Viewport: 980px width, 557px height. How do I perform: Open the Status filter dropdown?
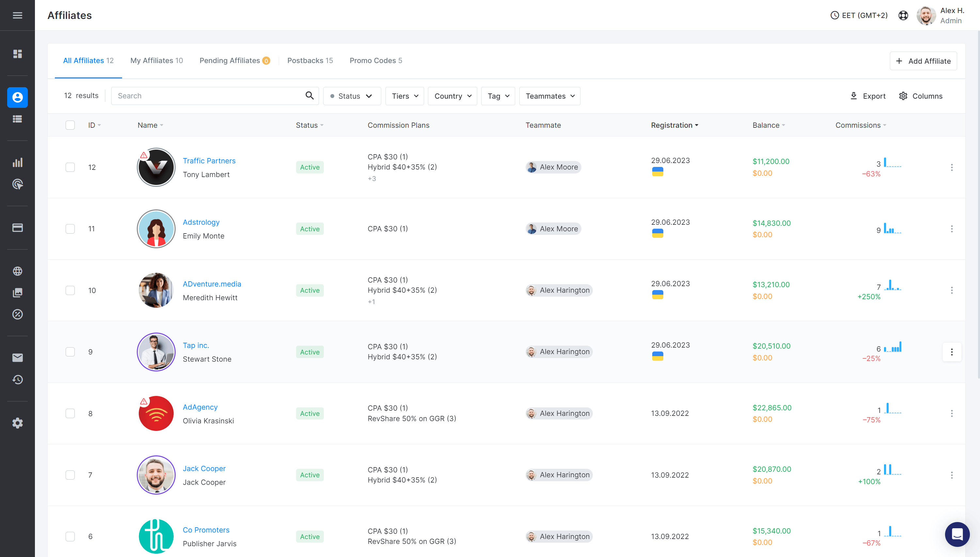coord(352,96)
